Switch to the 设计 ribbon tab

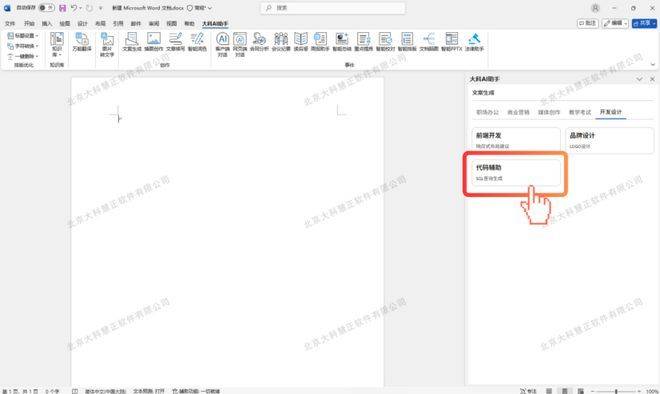(x=82, y=24)
